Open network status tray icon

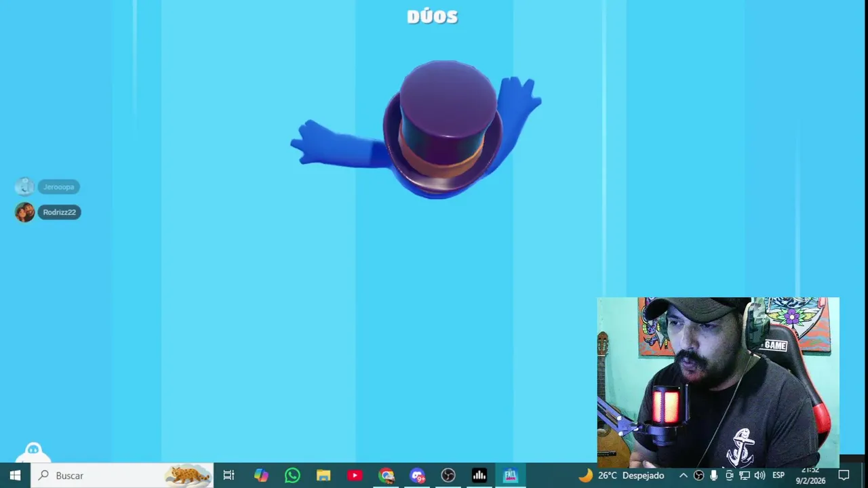(745, 475)
